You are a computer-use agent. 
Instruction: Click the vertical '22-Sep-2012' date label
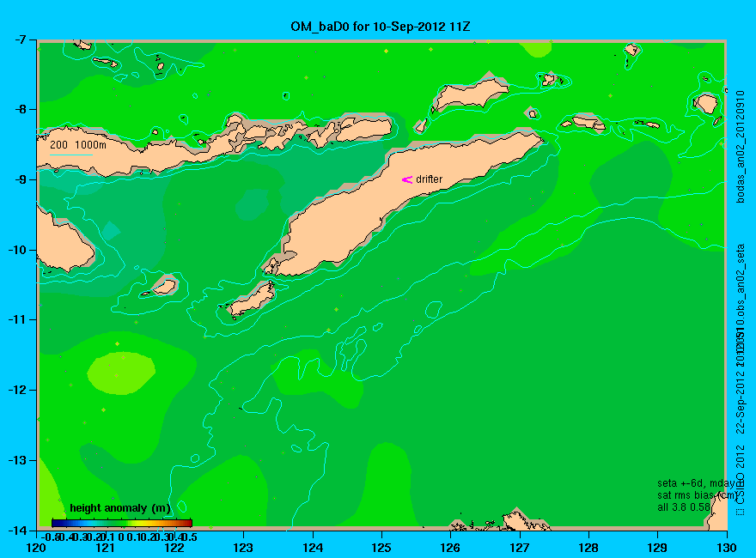[741, 402]
